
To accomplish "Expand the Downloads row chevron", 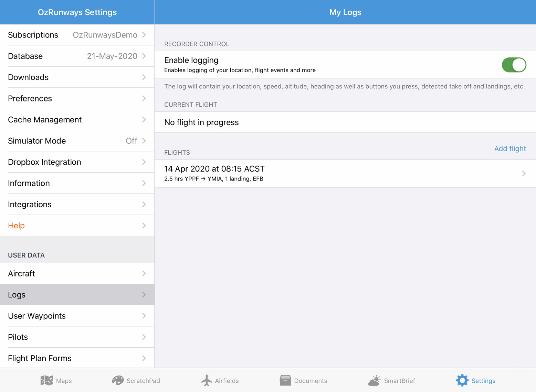I will [x=144, y=77].
